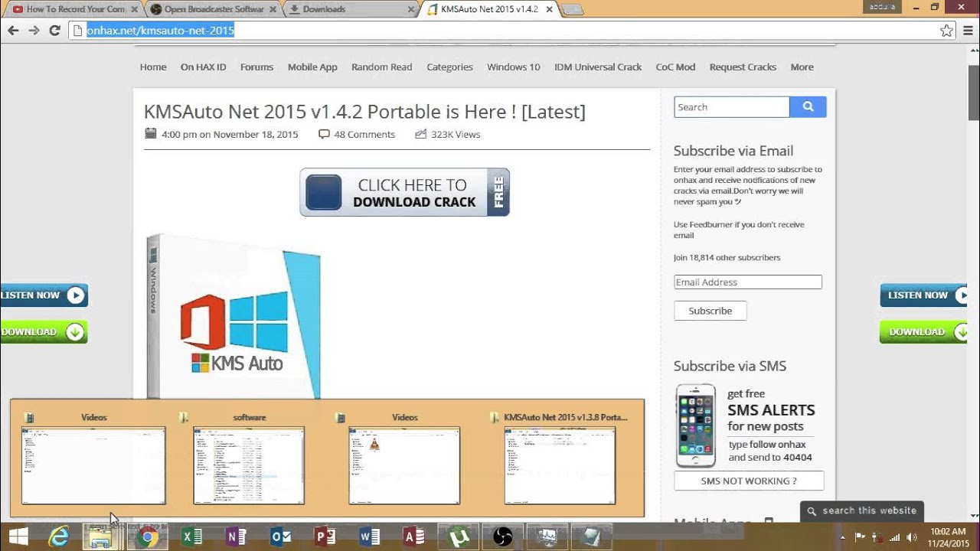Viewport: 980px width, 551px height.
Task: Click the Subscribe button
Action: pos(710,311)
